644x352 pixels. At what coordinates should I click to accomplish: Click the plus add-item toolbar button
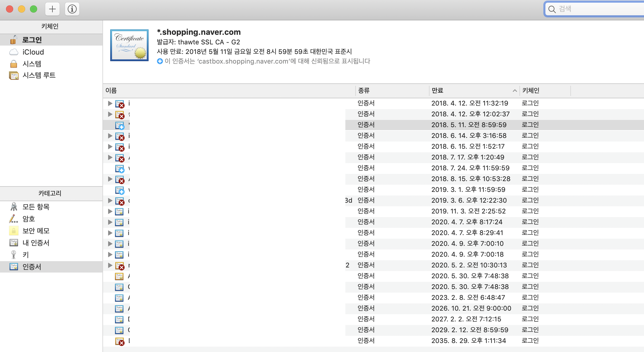click(52, 9)
